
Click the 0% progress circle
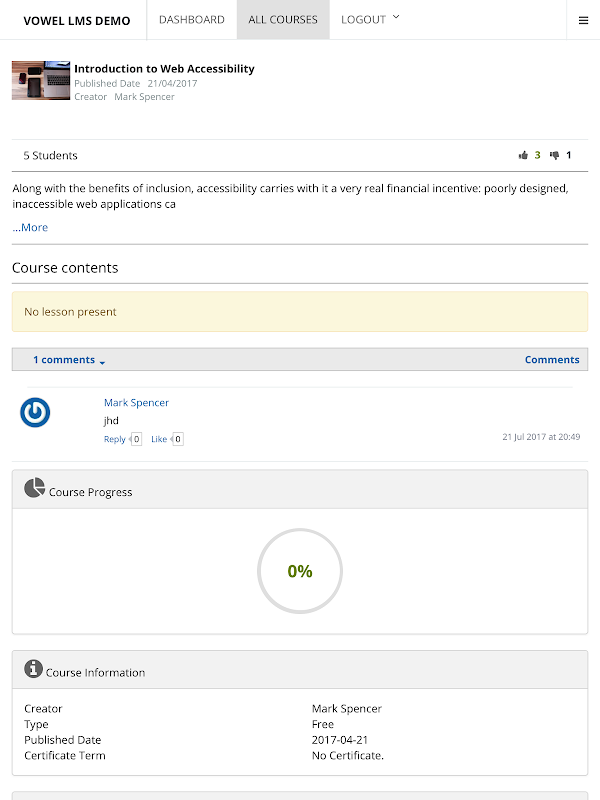point(300,571)
